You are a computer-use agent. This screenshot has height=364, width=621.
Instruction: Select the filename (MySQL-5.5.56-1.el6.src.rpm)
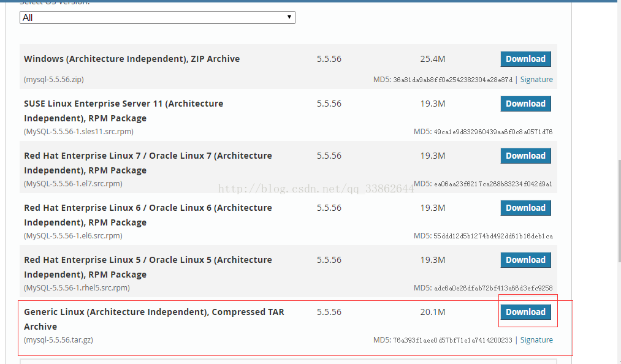tap(73, 236)
